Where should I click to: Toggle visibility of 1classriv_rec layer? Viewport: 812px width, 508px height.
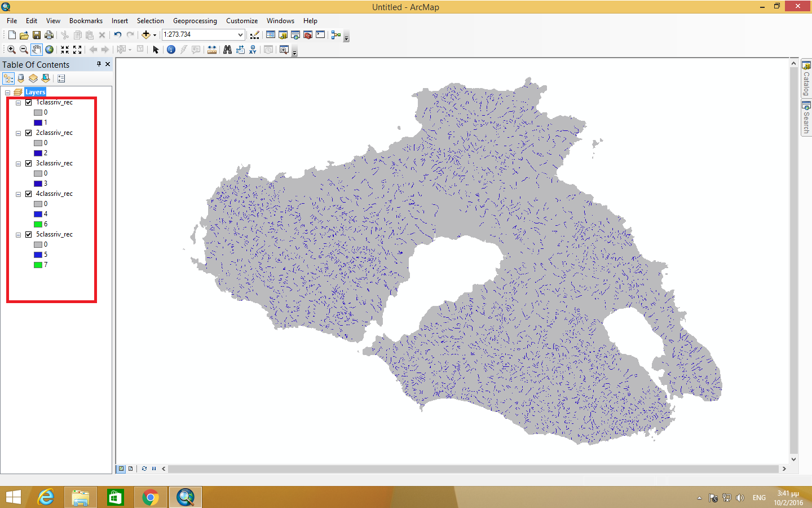pyautogui.click(x=28, y=102)
